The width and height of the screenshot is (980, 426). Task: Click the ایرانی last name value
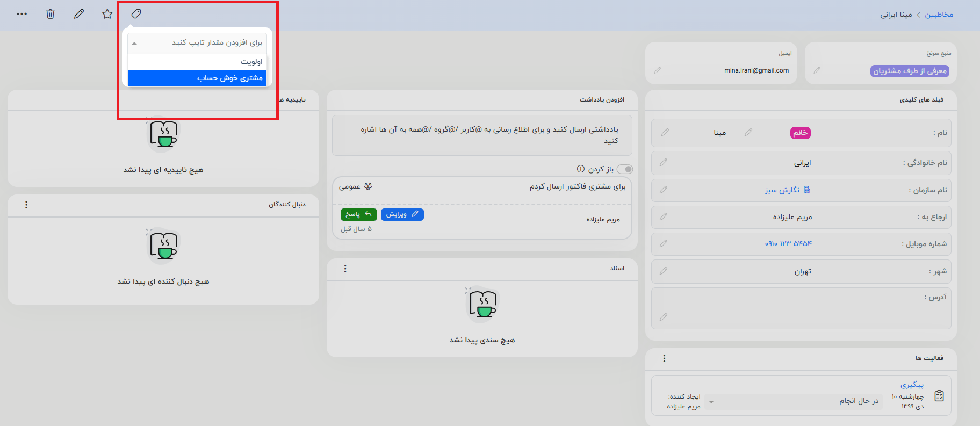coord(803,163)
